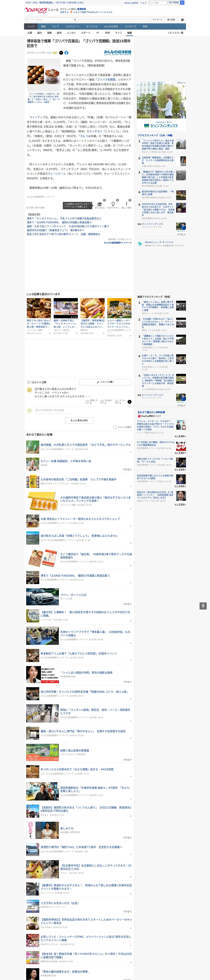Open the 島村楽器、九州乳業 collaboration article
This screenshot has width=210, height=980.
(85, 445)
